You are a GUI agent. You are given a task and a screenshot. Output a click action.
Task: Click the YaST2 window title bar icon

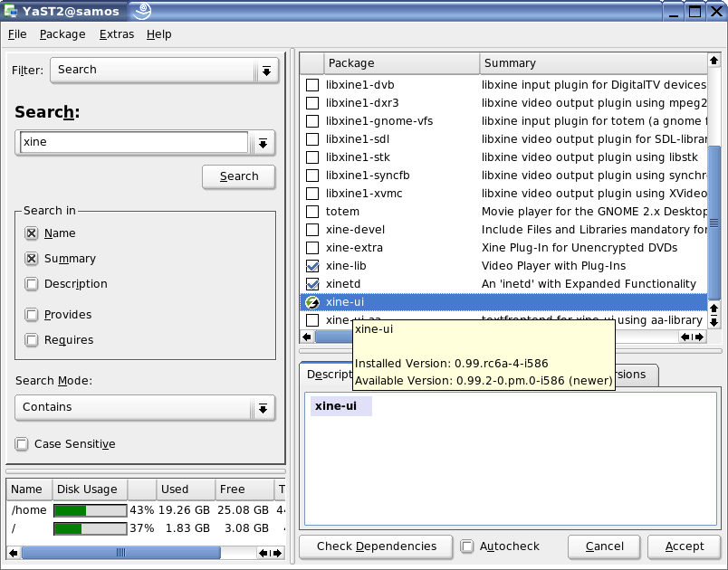point(10,11)
